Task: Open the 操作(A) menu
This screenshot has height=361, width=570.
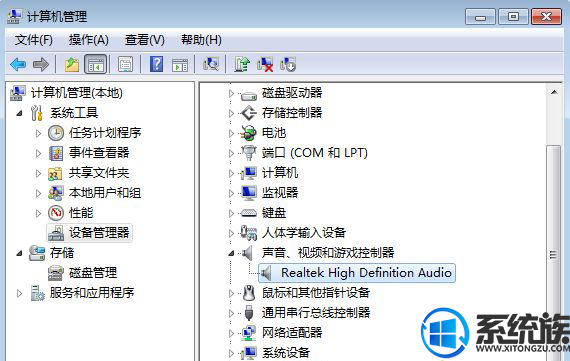Action: point(89,40)
